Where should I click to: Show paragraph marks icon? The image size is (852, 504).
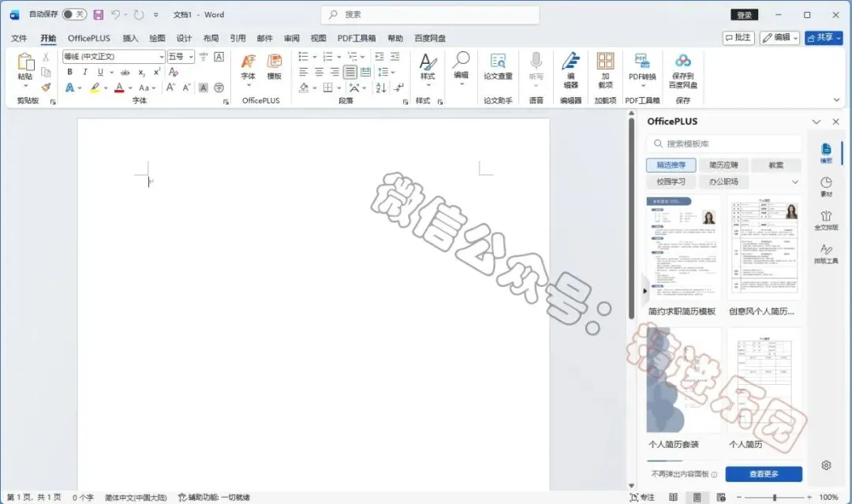[x=399, y=88]
